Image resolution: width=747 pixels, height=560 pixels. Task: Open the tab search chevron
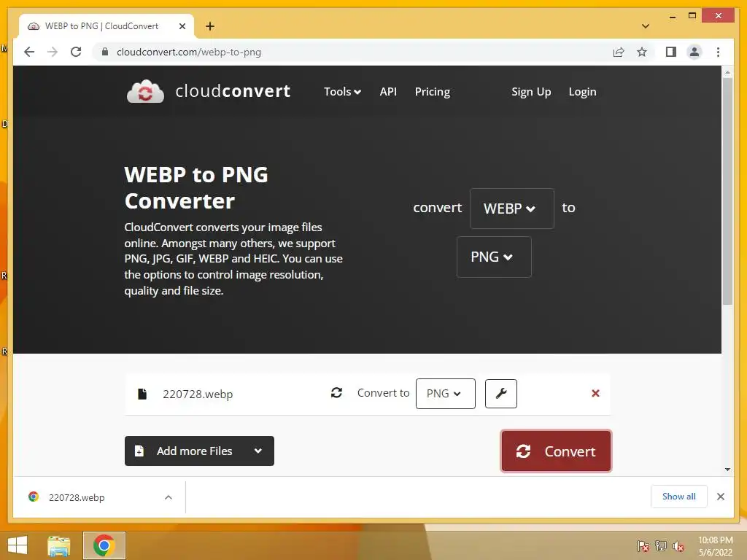646,26
